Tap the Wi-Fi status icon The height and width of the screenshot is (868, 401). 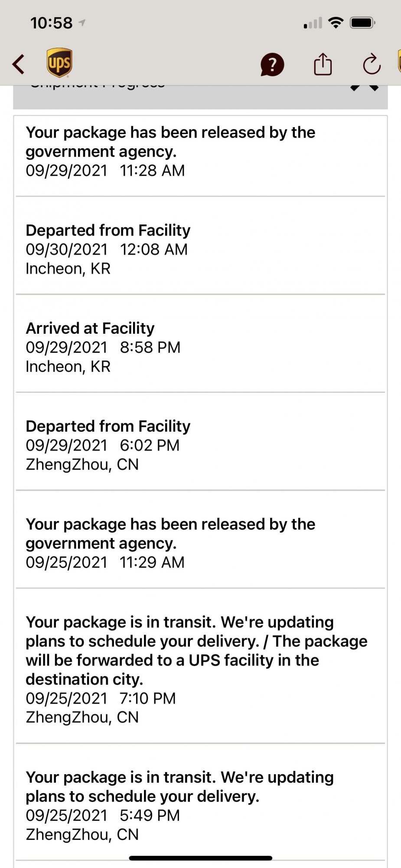coord(336,23)
